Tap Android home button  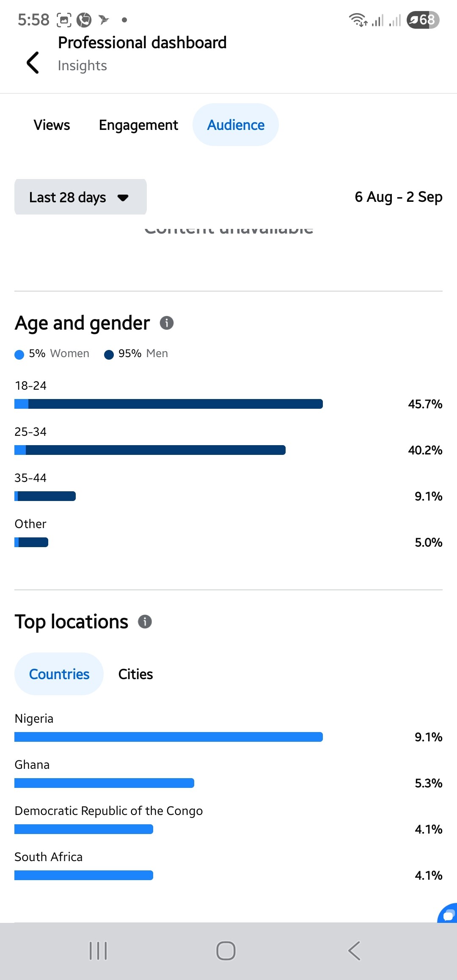coord(226,951)
